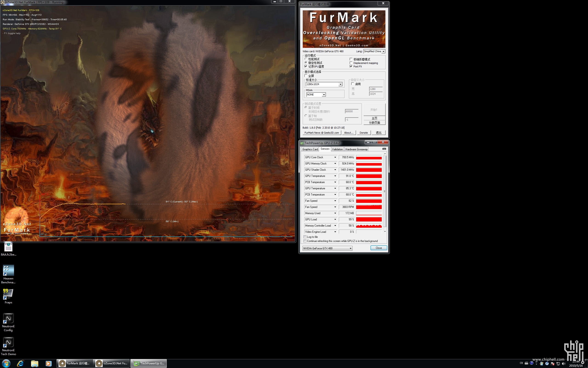Viewport: 588px width, 368px height.
Task: Click the volume speaker tray icon
Action: pyautogui.click(x=563, y=364)
